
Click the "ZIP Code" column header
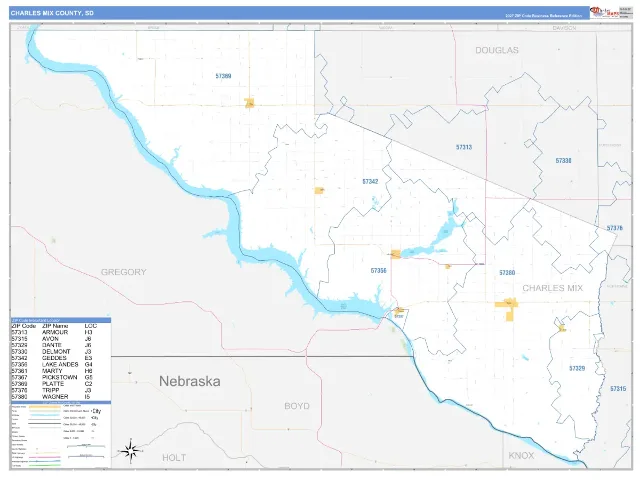click(x=24, y=326)
